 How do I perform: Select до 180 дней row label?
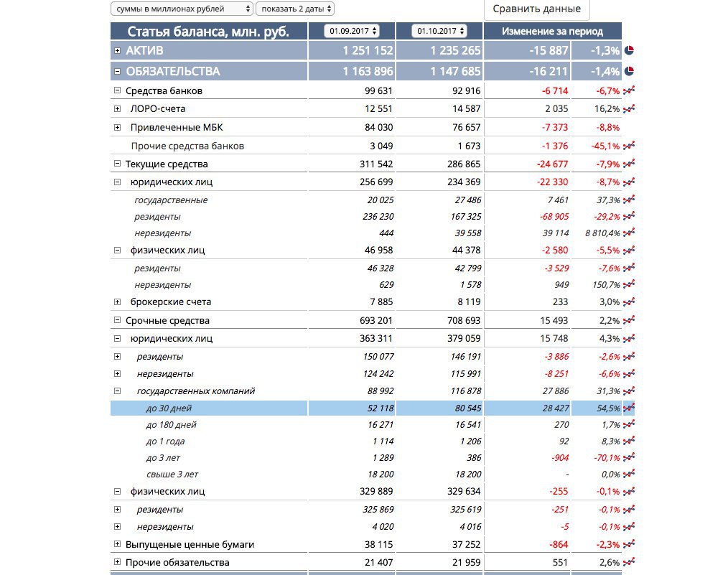[x=172, y=425]
